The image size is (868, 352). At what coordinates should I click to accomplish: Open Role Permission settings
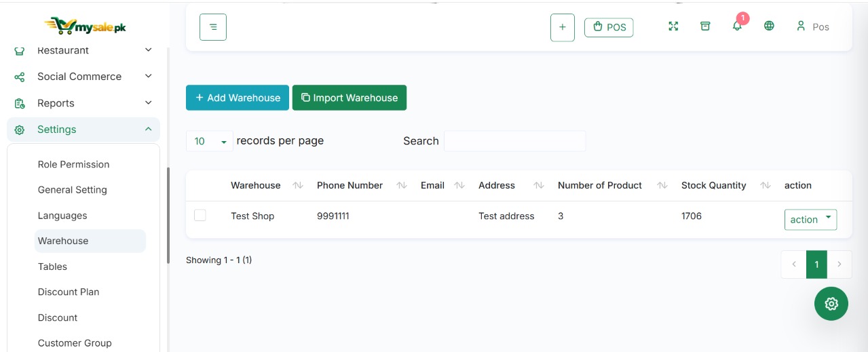click(73, 164)
